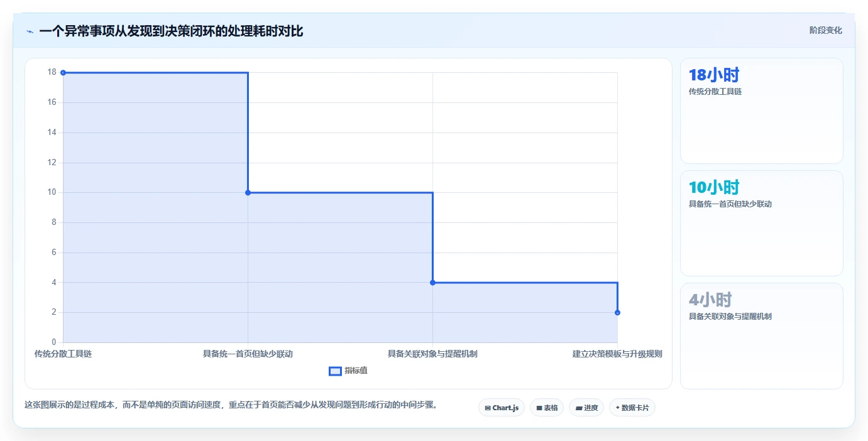Click y-axis tick label 6
This screenshot has width=868, height=441.
tap(53, 253)
